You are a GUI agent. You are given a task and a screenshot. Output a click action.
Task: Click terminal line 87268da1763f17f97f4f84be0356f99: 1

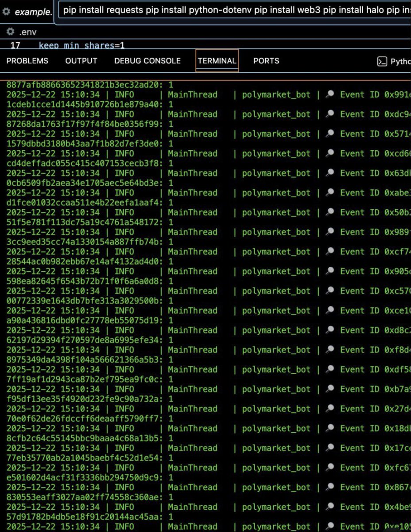click(90, 124)
